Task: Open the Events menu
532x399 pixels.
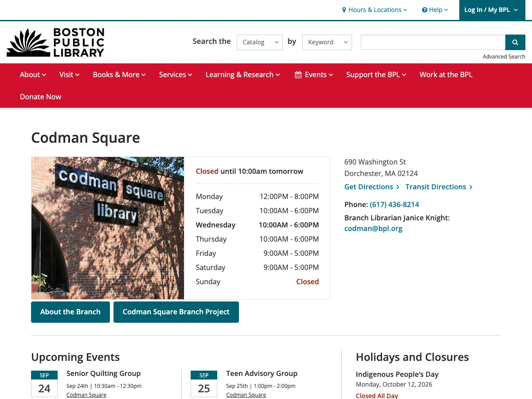Action: coord(314,74)
